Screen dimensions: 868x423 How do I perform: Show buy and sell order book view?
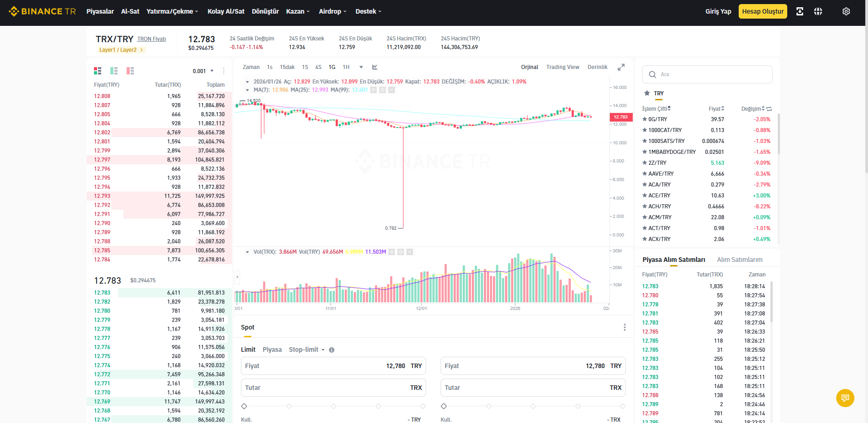[98, 71]
